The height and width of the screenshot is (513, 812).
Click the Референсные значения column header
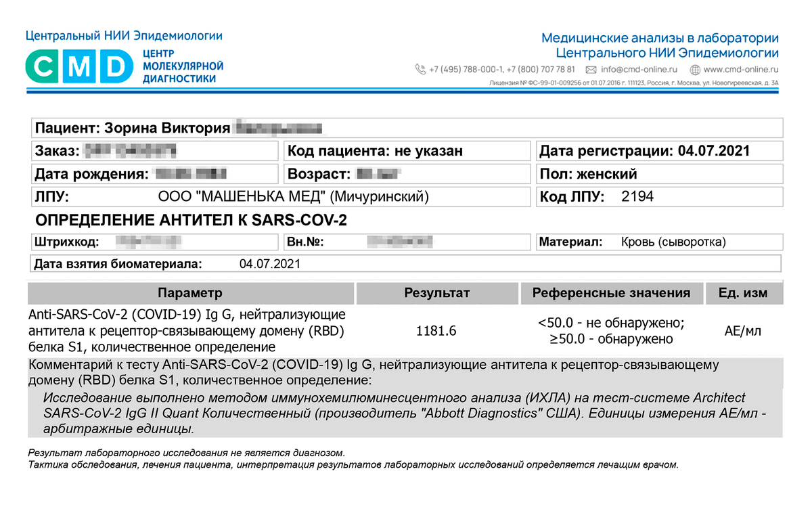611,293
